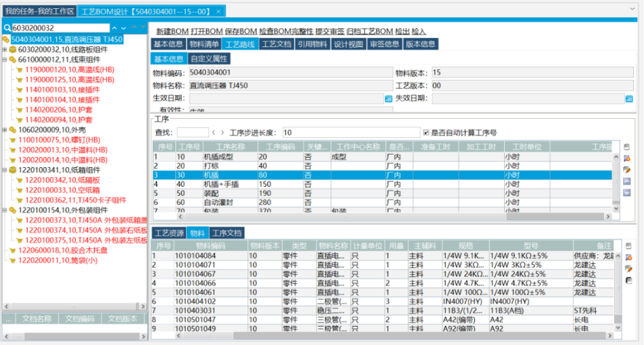Collapse the 1220100154 外包装组件 node
Viewport: 644px width, 345px height.
[x=5, y=210]
